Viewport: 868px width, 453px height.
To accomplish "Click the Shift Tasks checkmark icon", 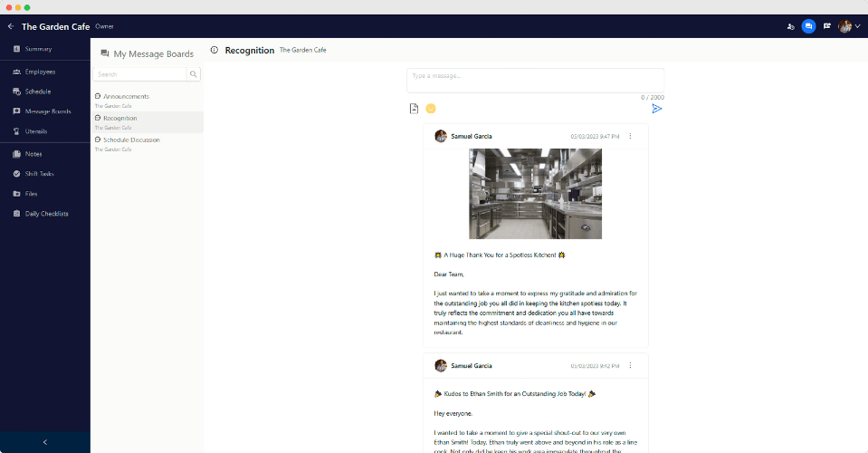I will [16, 174].
